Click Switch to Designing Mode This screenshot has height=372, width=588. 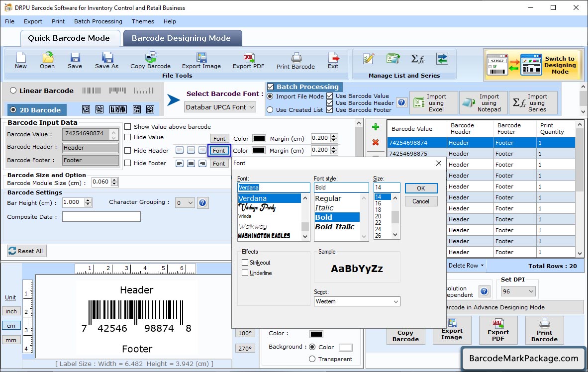tap(533, 65)
